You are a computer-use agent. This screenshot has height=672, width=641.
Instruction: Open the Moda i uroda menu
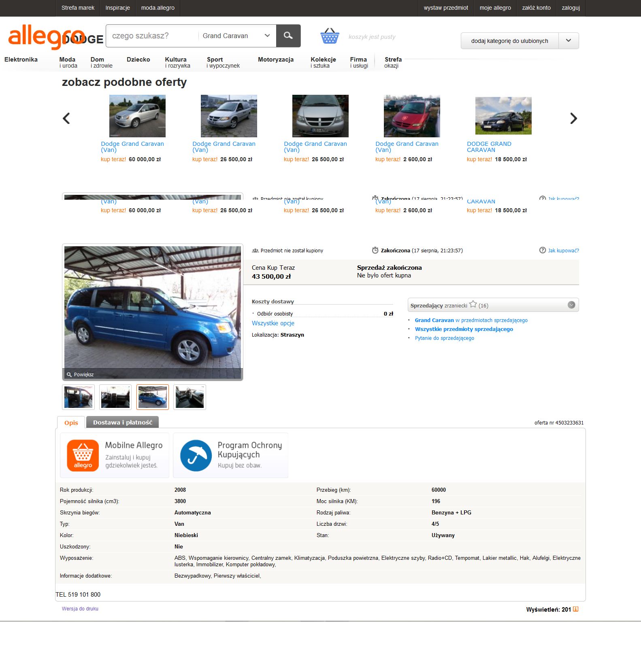pos(68,62)
